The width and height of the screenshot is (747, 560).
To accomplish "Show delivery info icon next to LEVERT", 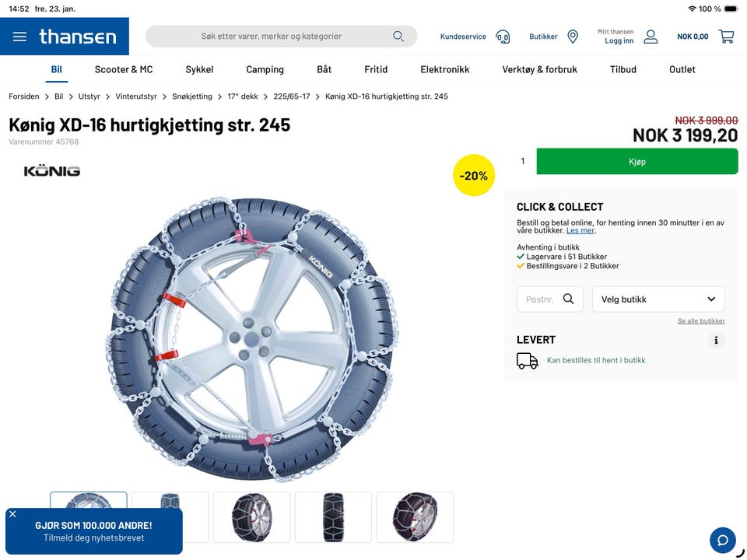I will [716, 340].
